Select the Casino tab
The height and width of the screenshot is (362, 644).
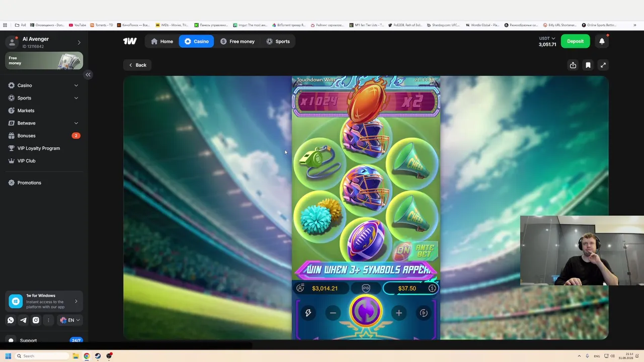pyautogui.click(x=196, y=41)
